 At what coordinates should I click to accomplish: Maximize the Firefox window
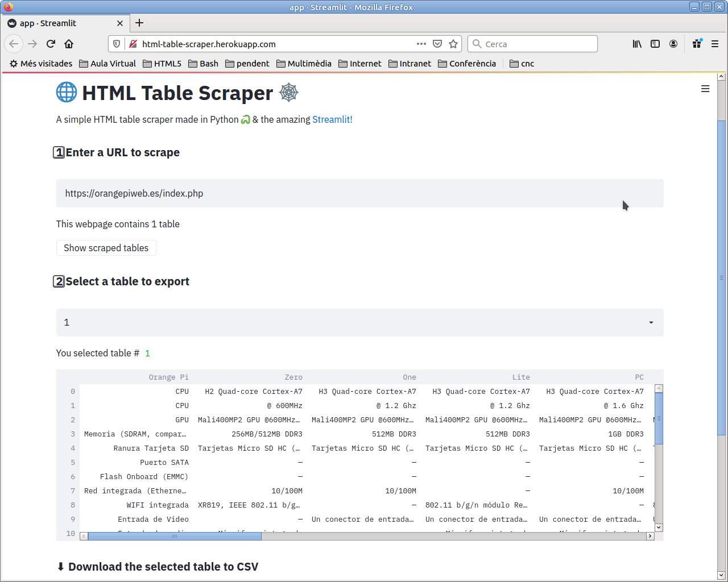[706, 7]
